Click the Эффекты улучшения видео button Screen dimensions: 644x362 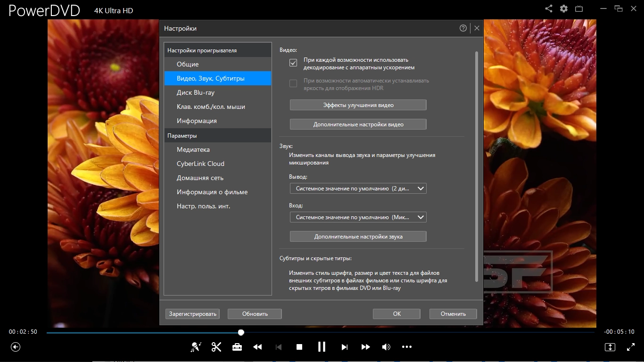358,105
